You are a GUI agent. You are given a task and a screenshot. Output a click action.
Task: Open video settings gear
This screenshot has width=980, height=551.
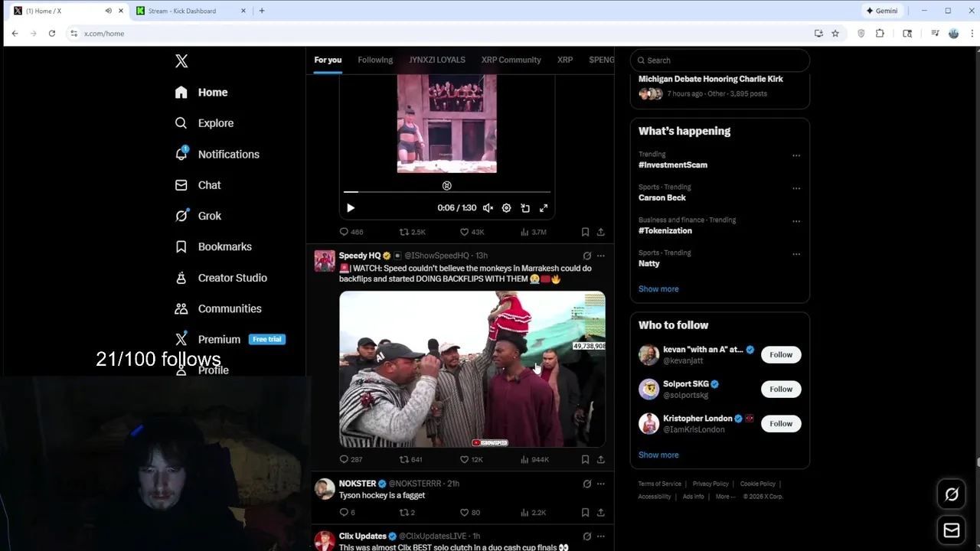pyautogui.click(x=506, y=208)
